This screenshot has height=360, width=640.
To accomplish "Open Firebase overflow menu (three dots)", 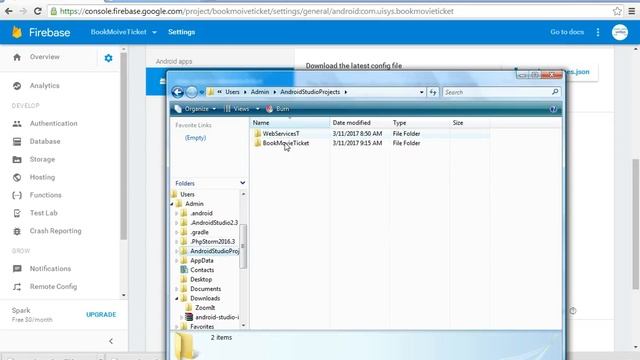I will click(x=598, y=32).
